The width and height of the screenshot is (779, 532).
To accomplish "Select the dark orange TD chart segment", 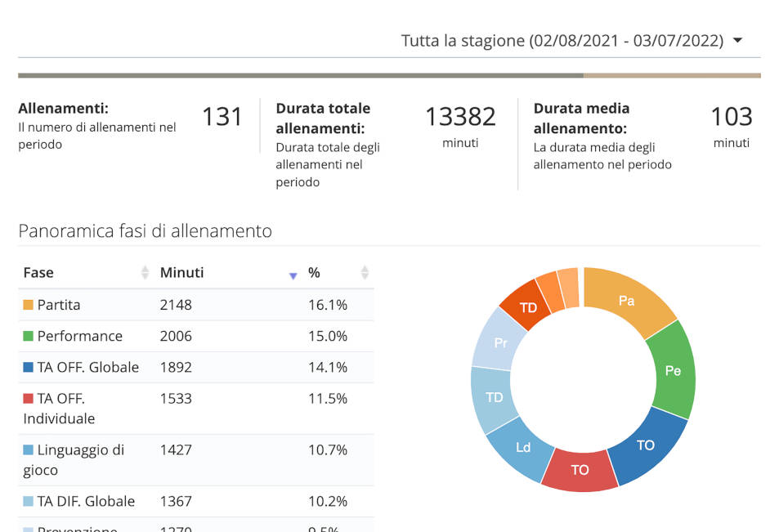I will (529, 308).
